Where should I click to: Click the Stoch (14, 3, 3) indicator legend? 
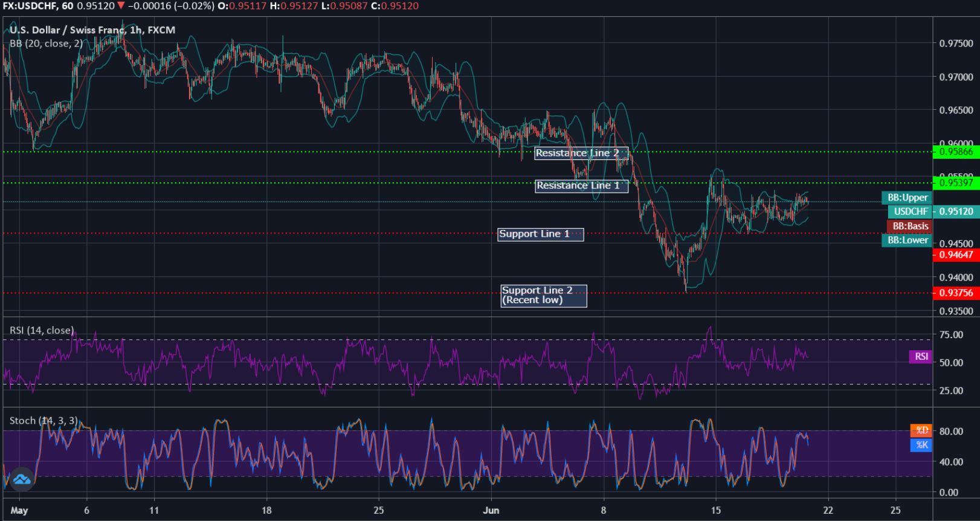(x=44, y=421)
